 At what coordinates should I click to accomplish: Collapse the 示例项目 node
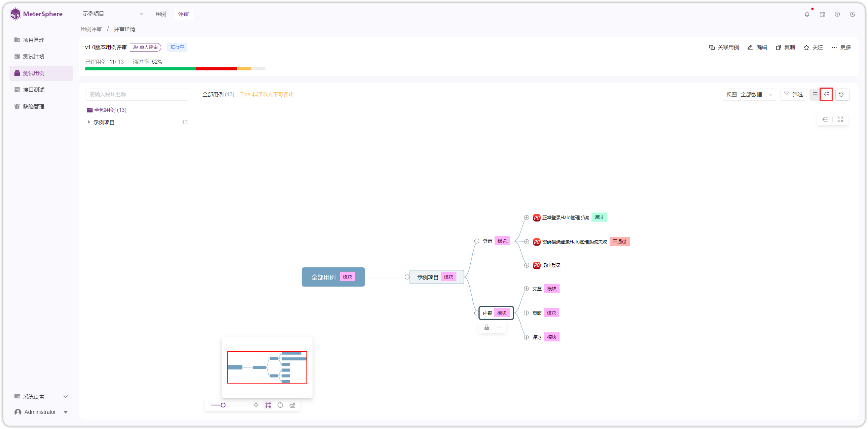pos(407,277)
